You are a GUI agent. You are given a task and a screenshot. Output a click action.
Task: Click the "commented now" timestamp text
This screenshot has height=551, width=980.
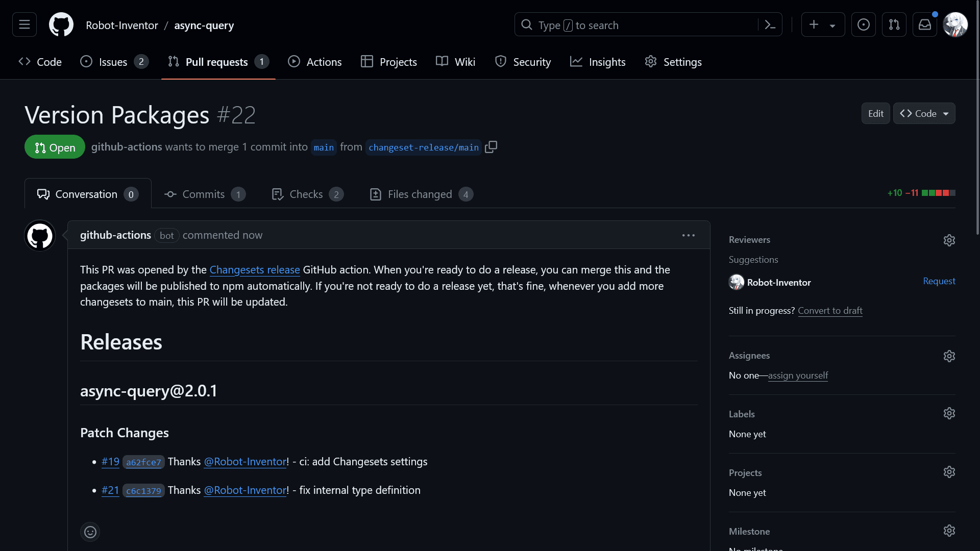(x=223, y=235)
